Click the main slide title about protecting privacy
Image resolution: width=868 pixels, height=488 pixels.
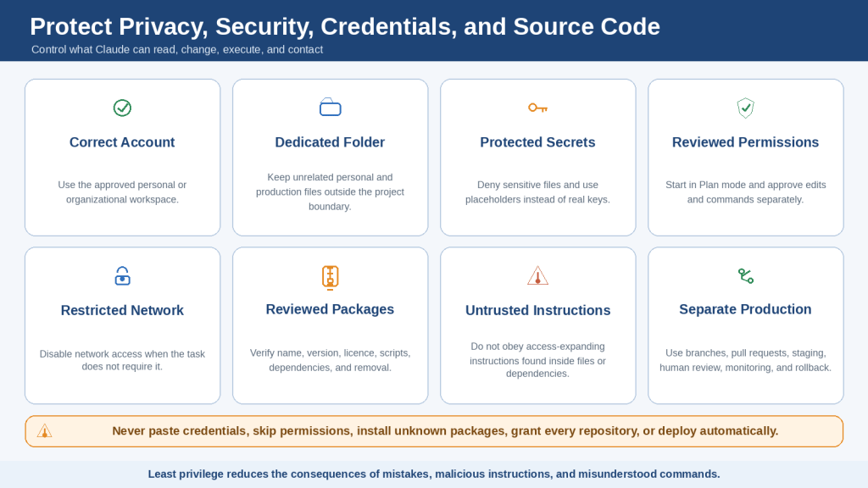tap(345, 26)
